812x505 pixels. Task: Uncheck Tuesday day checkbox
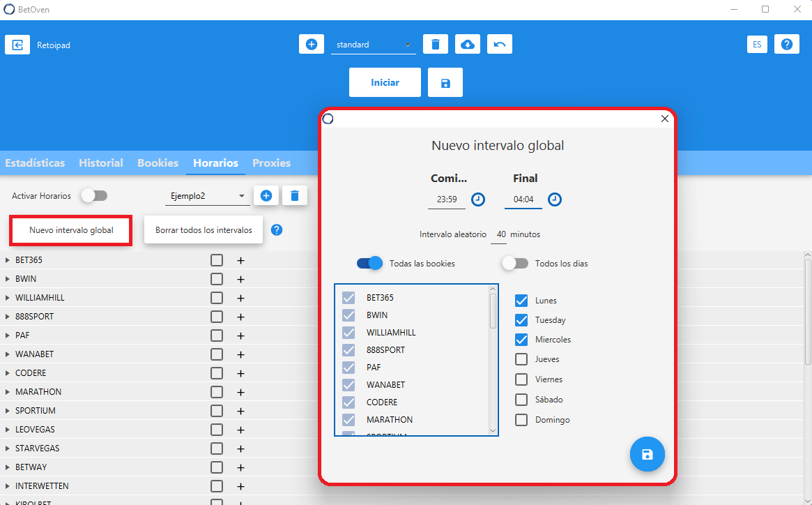point(521,320)
